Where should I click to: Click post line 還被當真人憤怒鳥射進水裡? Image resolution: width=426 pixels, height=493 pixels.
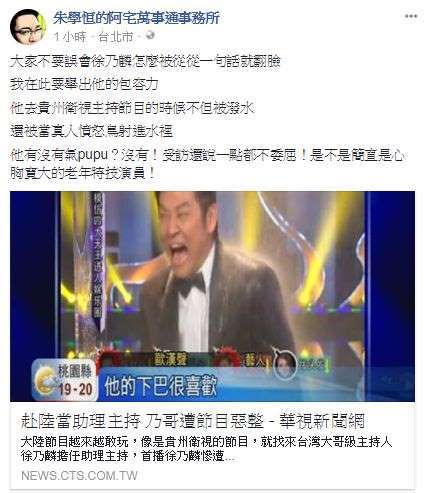91,132
